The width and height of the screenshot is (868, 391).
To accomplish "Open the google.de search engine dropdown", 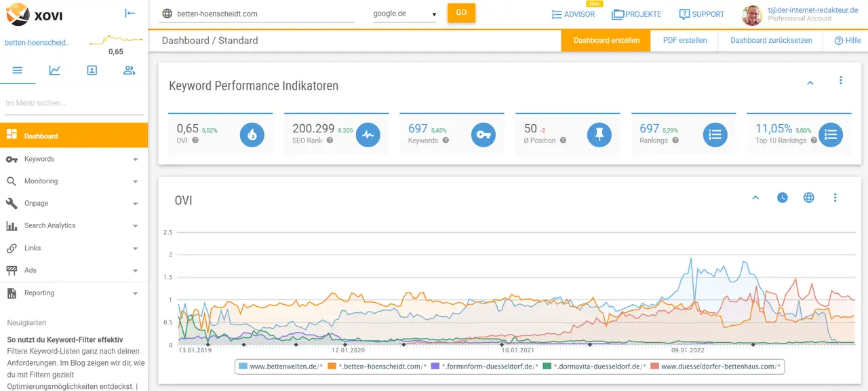I will [405, 14].
